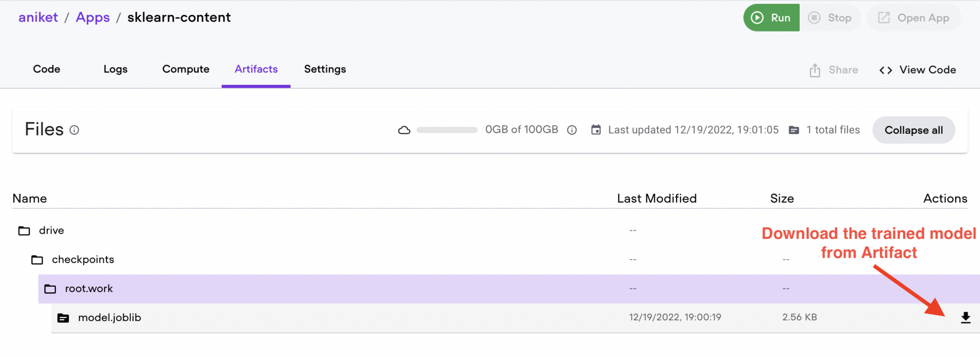Click the total files folder icon

click(x=794, y=130)
